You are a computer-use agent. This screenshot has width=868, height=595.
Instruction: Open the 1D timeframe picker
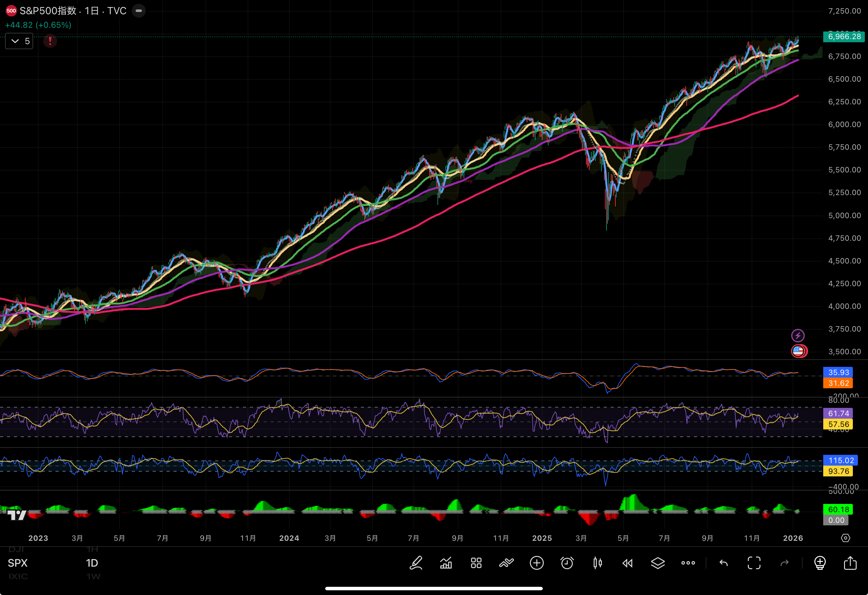[x=92, y=563]
